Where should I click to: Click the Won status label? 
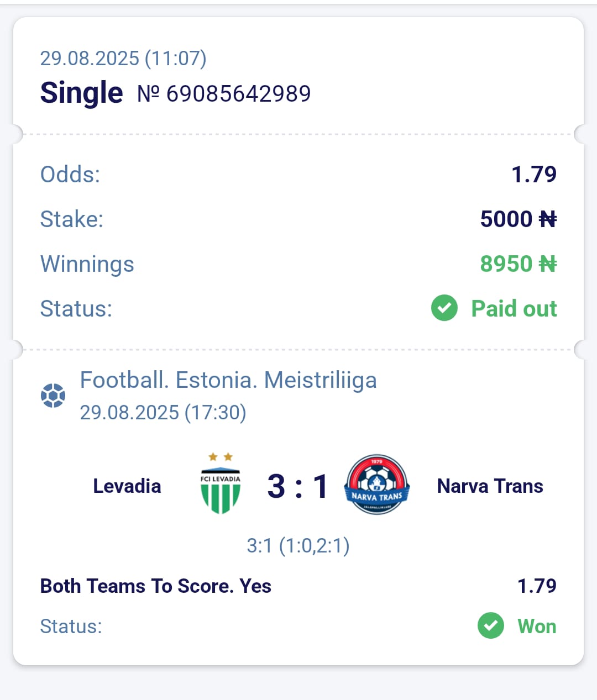coord(537,626)
